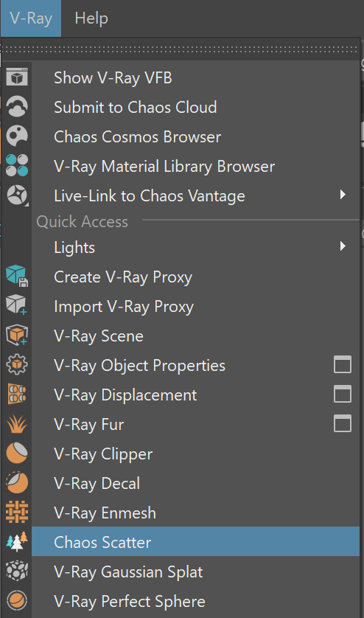Click the Chaos Scatter trees icon
This screenshot has height=618, width=364.
click(16, 541)
